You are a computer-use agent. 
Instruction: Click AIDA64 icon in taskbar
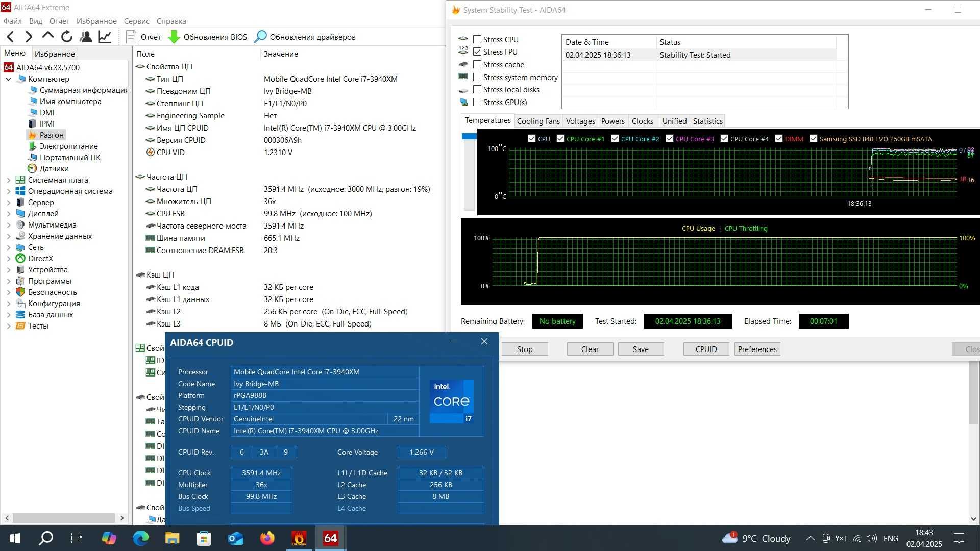(x=331, y=538)
